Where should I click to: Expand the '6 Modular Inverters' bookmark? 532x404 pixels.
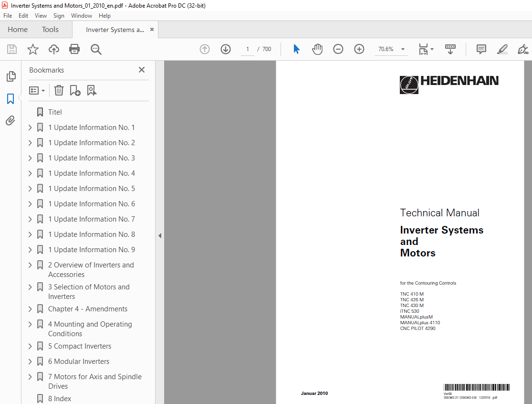coord(30,361)
